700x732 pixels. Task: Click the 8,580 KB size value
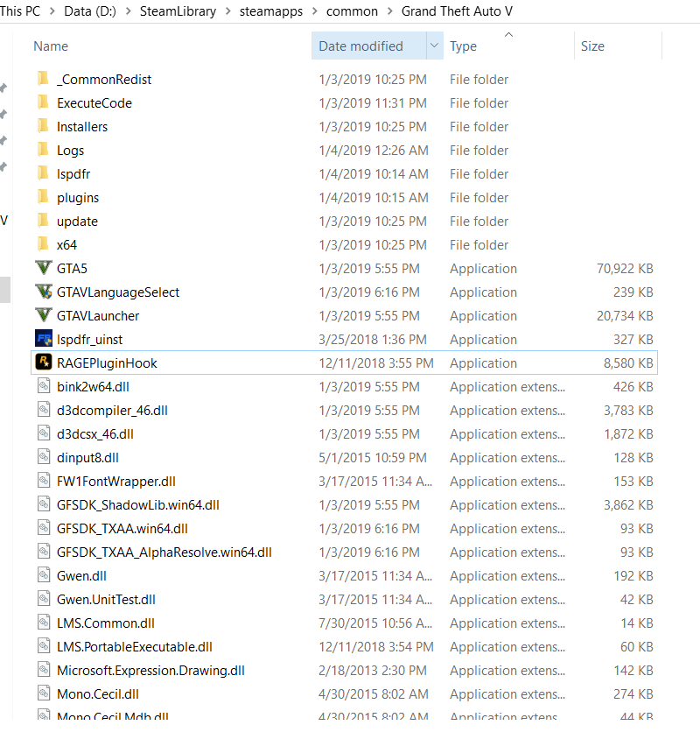[x=628, y=363]
